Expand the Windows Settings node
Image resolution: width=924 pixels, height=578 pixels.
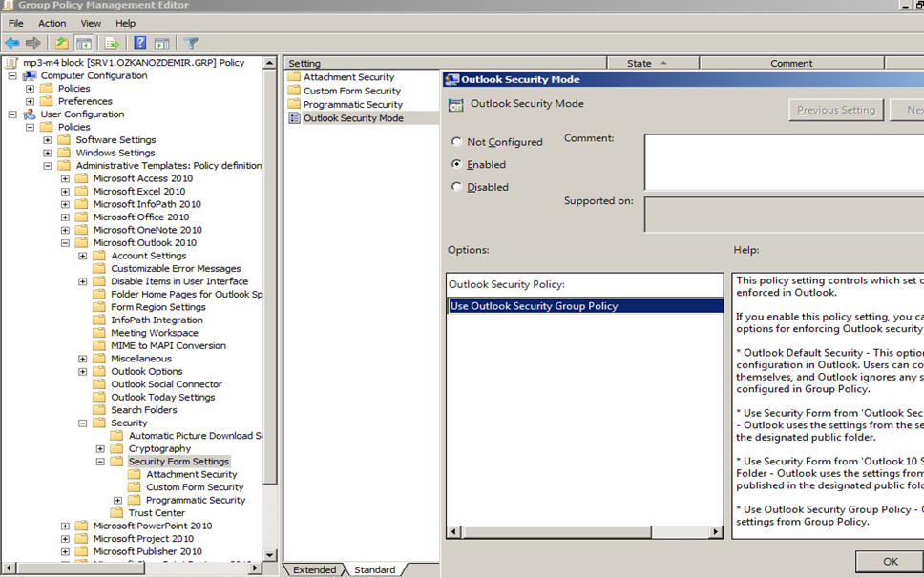[48, 153]
